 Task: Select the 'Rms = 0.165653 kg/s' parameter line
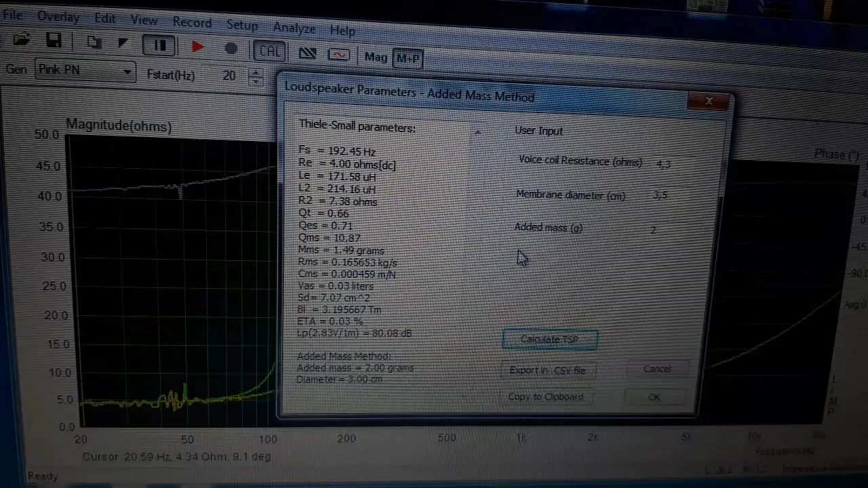tap(348, 262)
